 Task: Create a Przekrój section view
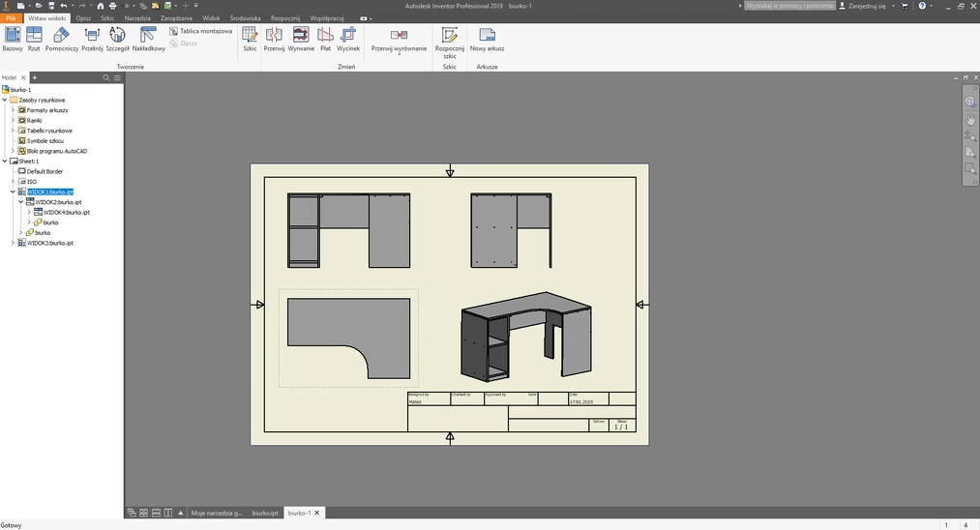pos(92,38)
